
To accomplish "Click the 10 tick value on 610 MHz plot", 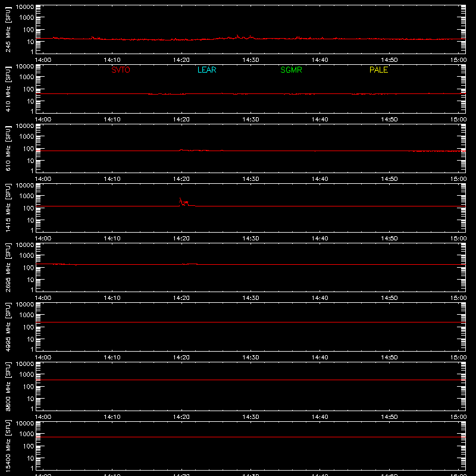I will pos(30,161).
